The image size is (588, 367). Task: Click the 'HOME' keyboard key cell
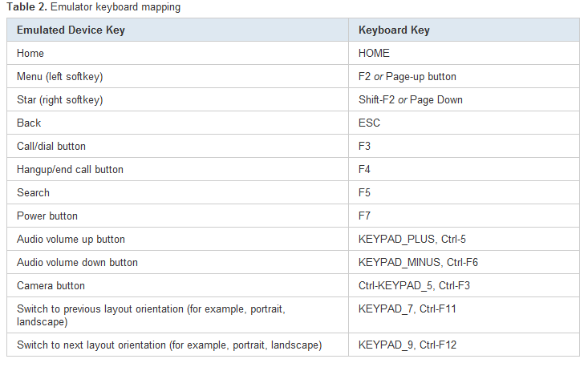pos(374,54)
